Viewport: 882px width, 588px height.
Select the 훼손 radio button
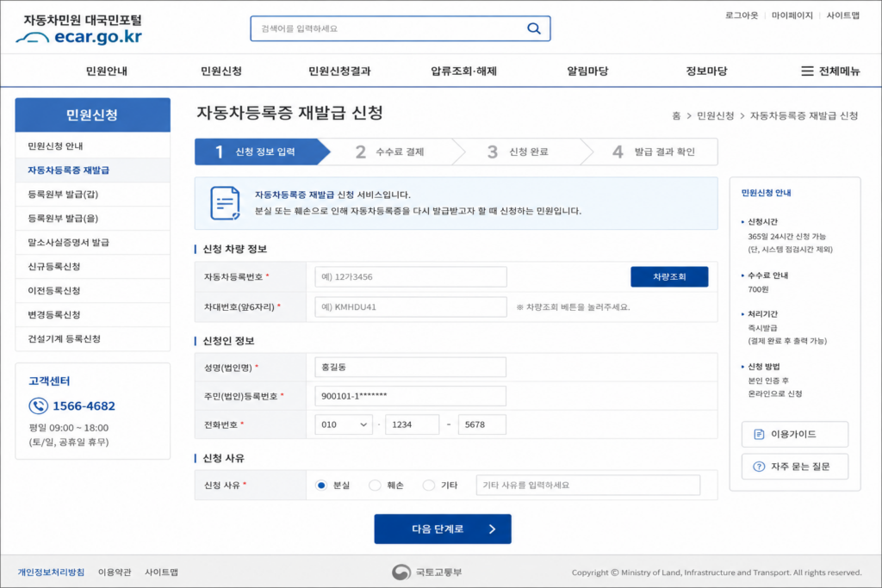[x=375, y=486]
